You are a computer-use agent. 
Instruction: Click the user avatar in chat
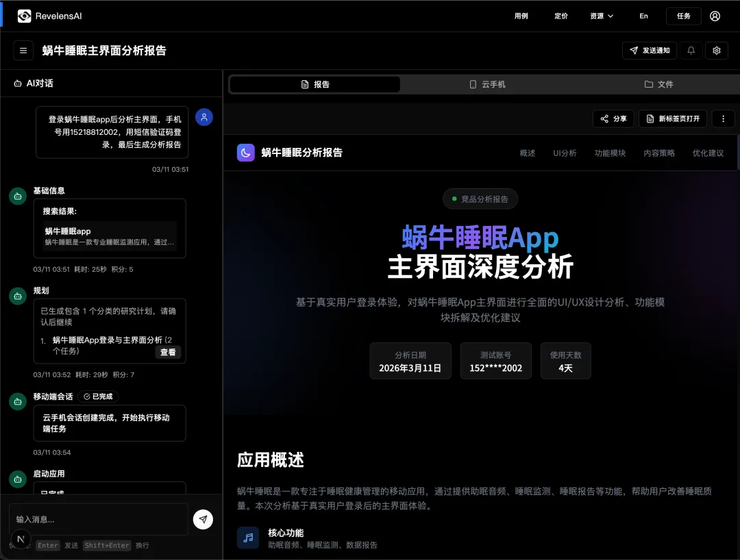pyautogui.click(x=204, y=117)
